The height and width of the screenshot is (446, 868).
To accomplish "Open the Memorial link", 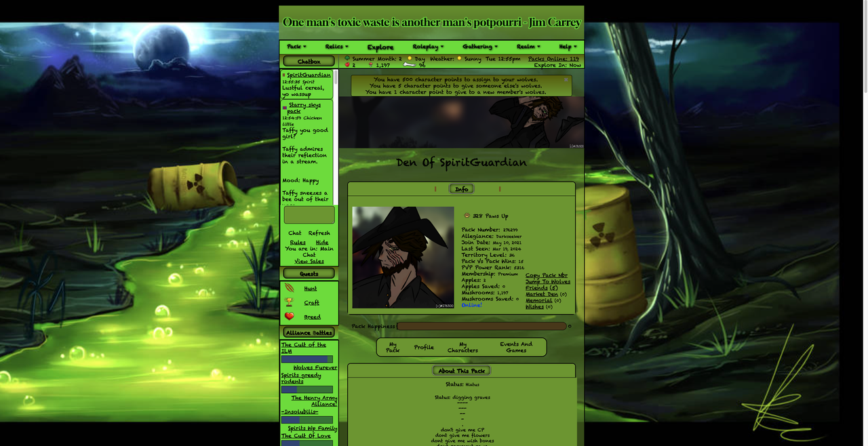I will tap(539, 300).
